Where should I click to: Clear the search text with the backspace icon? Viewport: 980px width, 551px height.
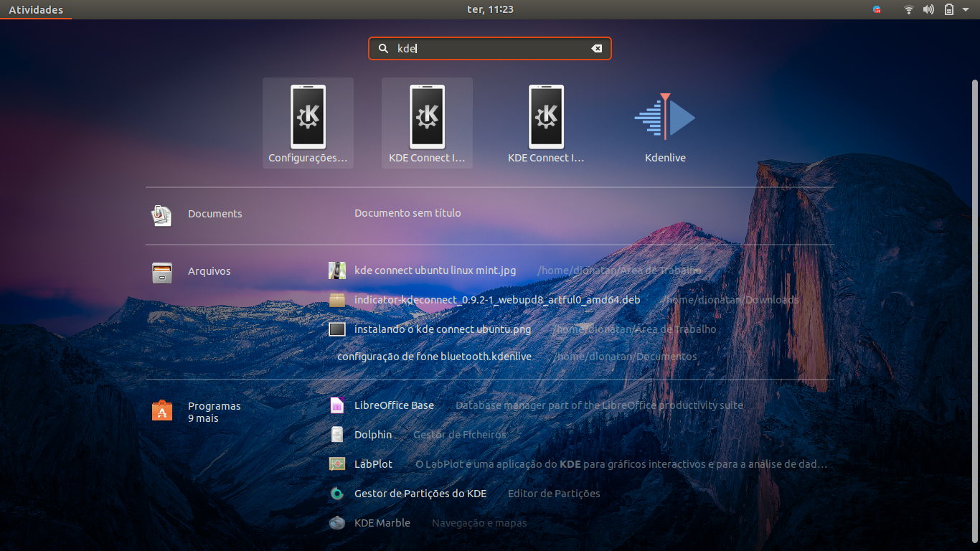(x=596, y=48)
